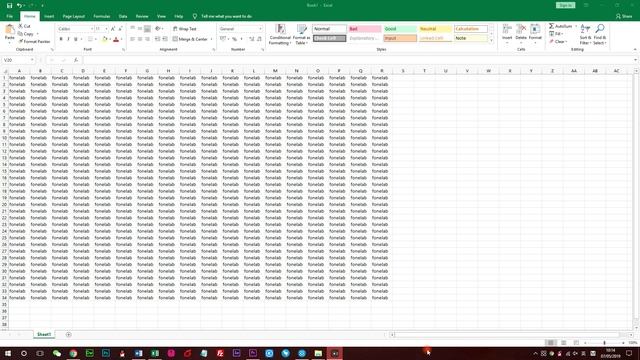Click the AutoSum sigma icon
This screenshot has width=640, height=360.
[551, 26]
